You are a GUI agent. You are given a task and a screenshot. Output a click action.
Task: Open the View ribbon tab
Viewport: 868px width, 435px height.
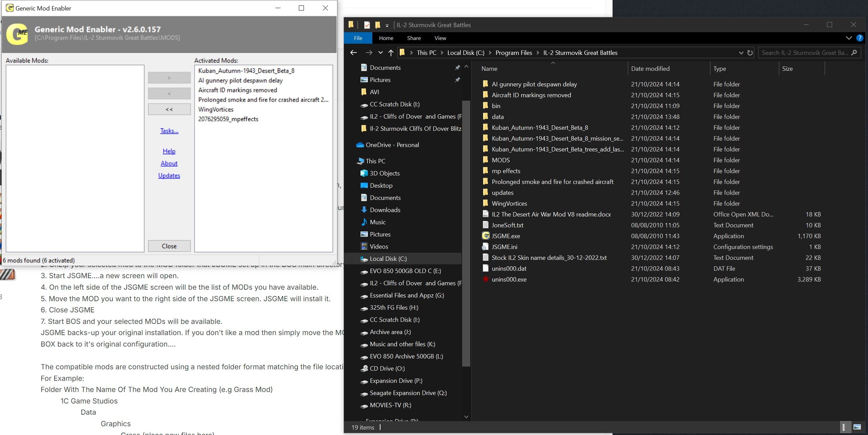point(440,38)
